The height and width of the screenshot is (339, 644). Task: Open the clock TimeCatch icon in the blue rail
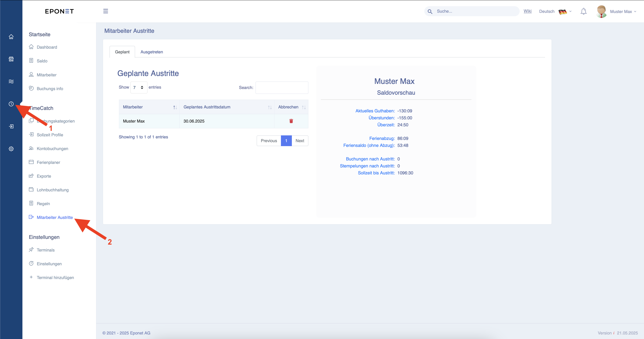click(11, 104)
